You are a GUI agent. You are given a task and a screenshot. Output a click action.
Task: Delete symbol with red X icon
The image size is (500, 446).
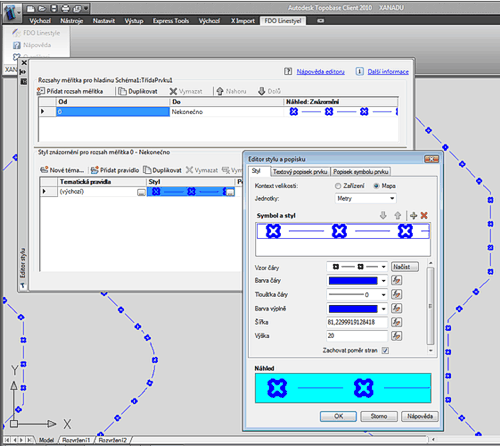[x=424, y=215]
